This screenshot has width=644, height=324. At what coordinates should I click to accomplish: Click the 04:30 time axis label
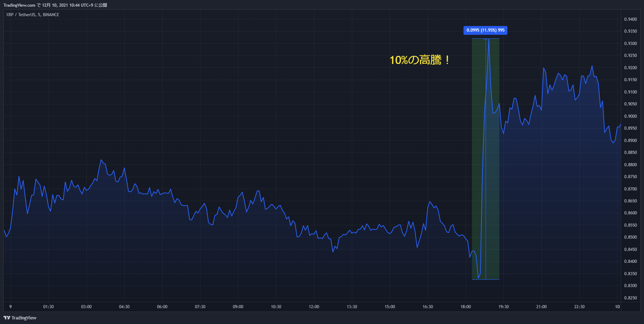point(124,307)
